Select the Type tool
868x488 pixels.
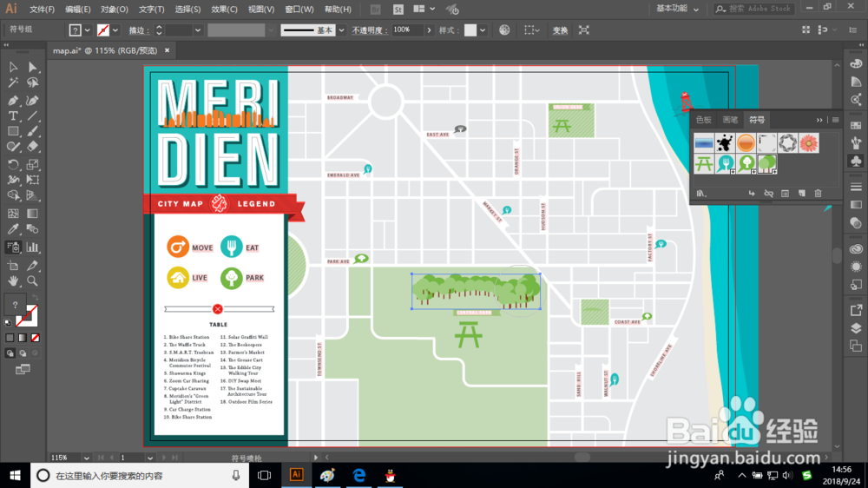(x=13, y=115)
